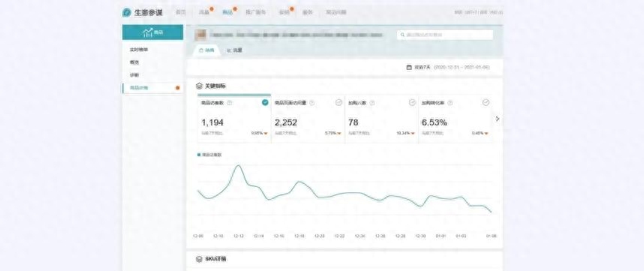Click the teal legend swatch above the chart

point(199,155)
